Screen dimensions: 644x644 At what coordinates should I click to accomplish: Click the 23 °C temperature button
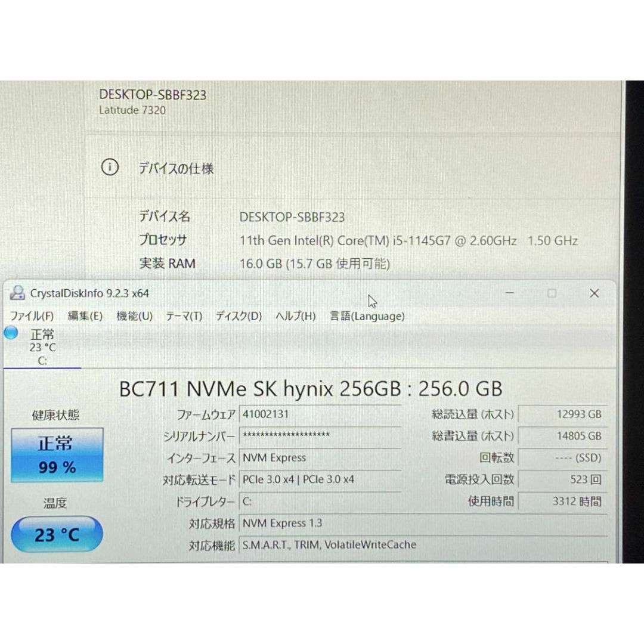[57, 534]
